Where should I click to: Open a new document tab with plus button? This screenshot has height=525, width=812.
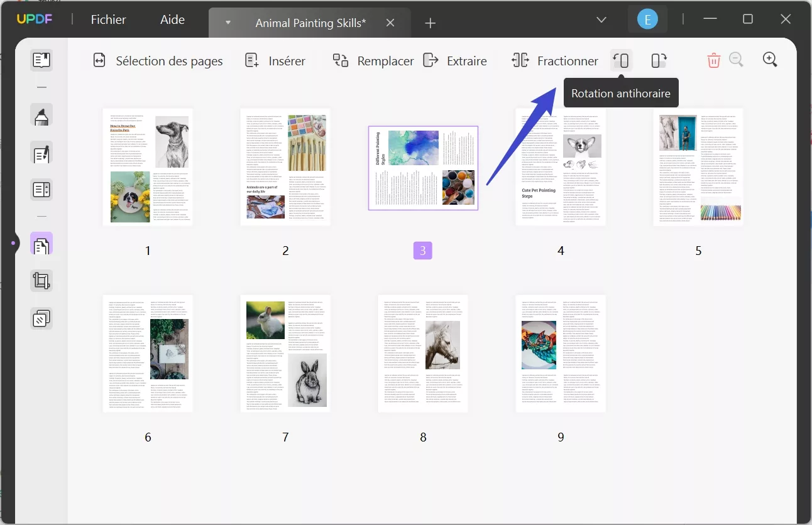(431, 23)
